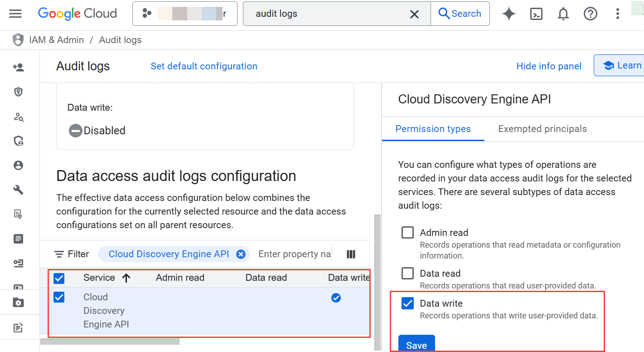Deselect the Cloud Discovery Engine API row
This screenshot has width=644, height=352.
tap(59, 297)
